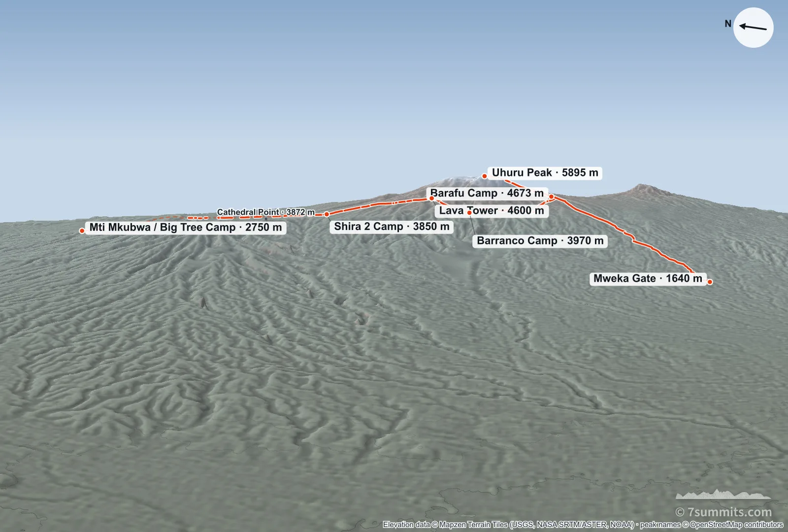Click the Mapzen Terrain Tiles elevation credit
788x532 pixels.
click(x=509, y=525)
